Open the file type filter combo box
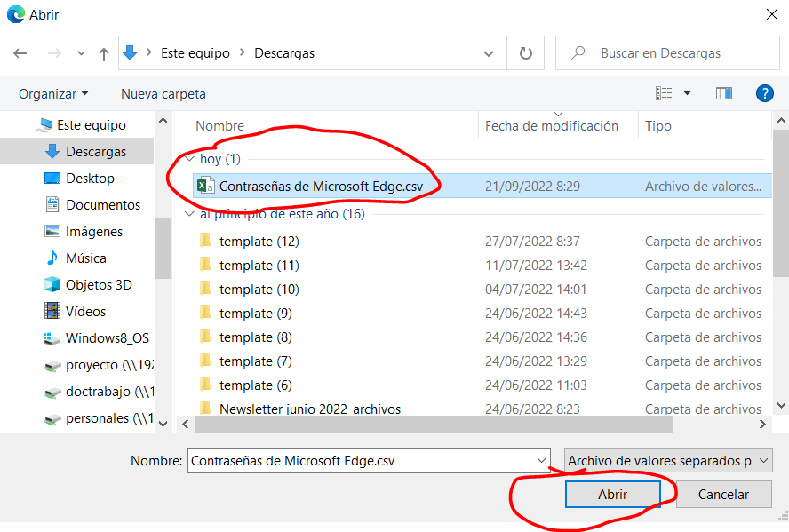789x532 pixels. (668, 461)
